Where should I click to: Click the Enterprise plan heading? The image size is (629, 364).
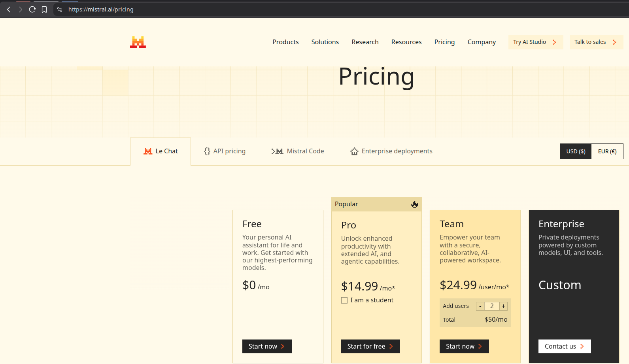pos(561,224)
